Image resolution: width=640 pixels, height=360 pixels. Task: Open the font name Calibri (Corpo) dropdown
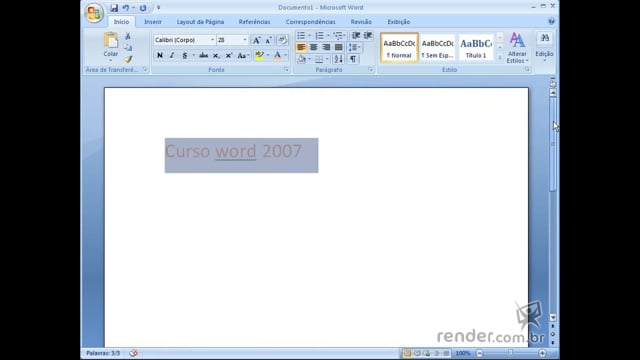[212, 40]
